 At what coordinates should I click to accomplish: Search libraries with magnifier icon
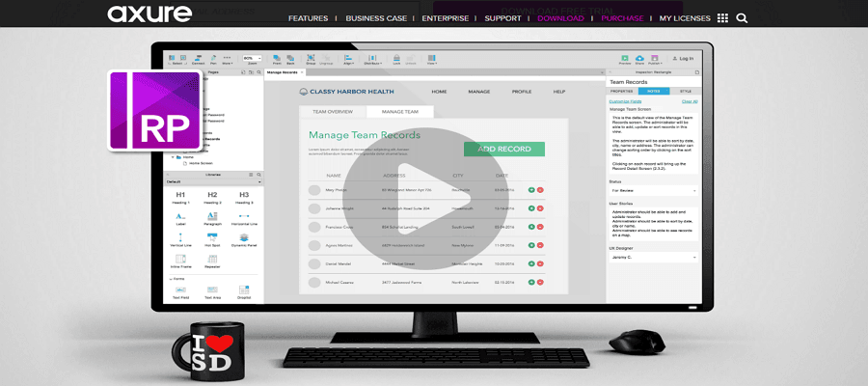pos(258,175)
